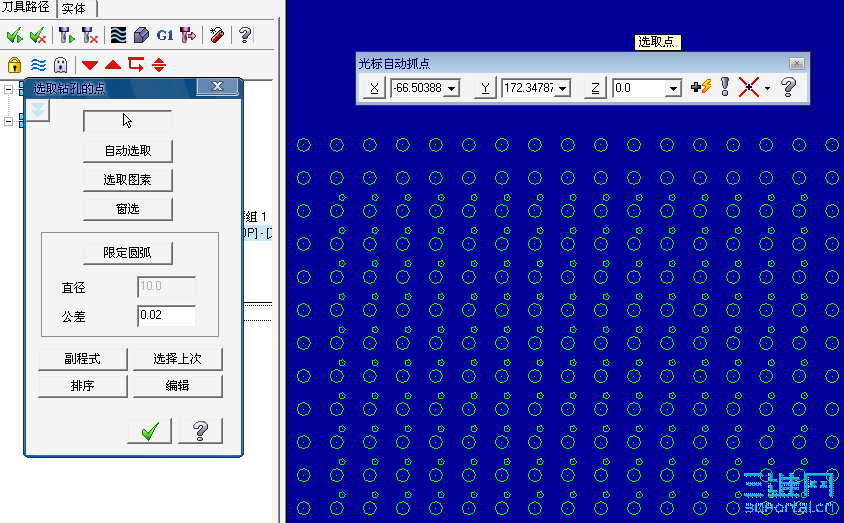Expand drill dialog with the double-arrow icon

(x=38, y=111)
